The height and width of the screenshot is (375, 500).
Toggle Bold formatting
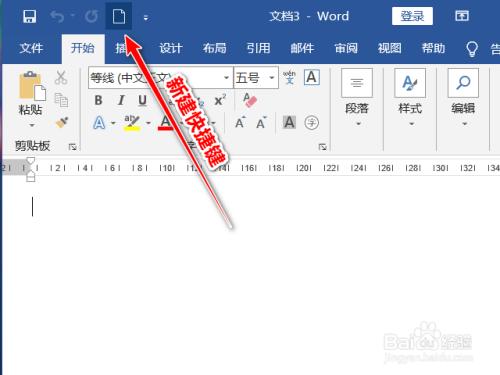click(98, 100)
